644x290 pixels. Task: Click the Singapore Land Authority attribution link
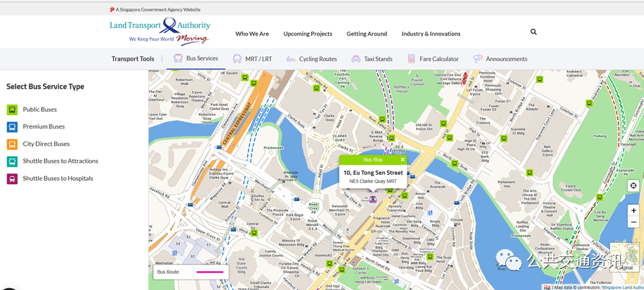[623, 287]
